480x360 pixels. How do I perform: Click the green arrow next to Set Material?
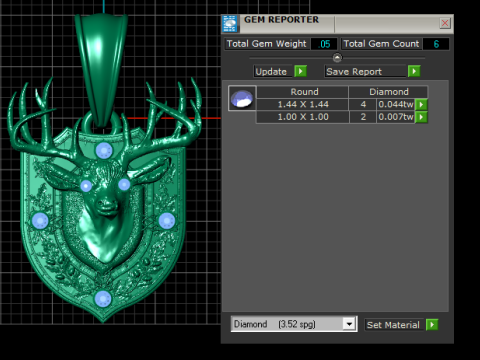[432, 325]
